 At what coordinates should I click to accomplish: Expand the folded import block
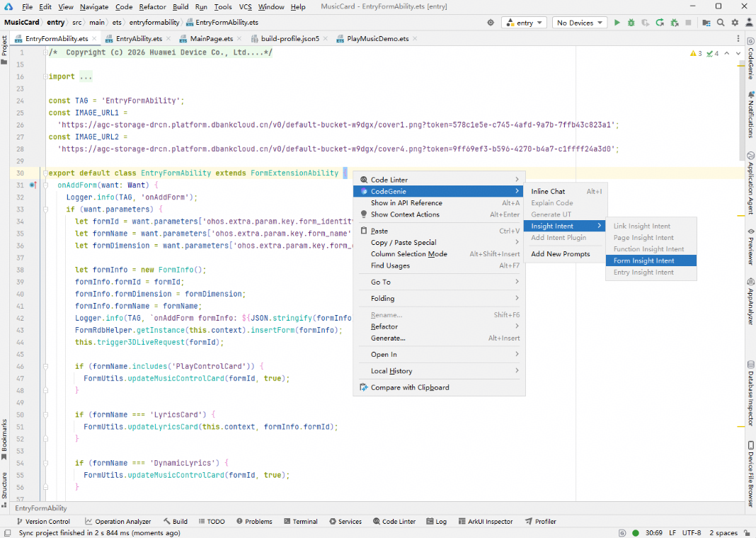coord(44,76)
